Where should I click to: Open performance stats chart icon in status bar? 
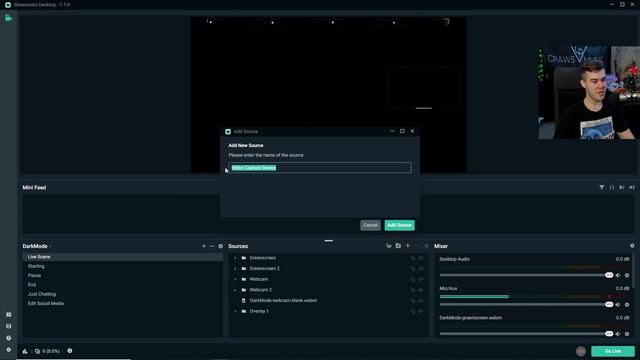pyautogui.click(x=25, y=351)
